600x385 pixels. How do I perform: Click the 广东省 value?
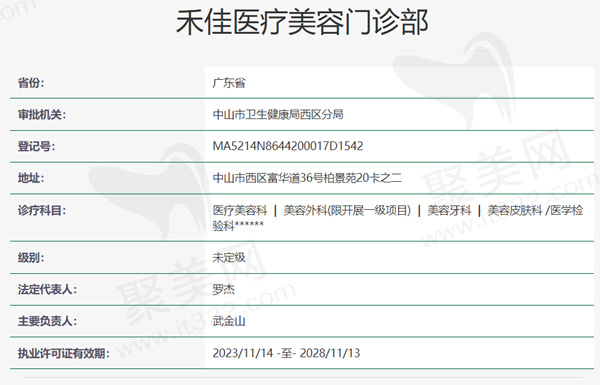click(x=229, y=83)
